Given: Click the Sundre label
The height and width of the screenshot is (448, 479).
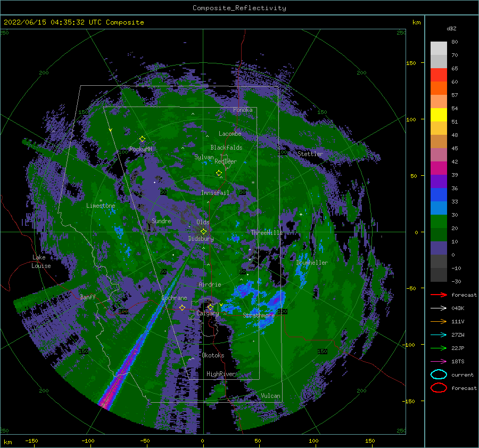Looking at the screenshot, I should [161, 221].
